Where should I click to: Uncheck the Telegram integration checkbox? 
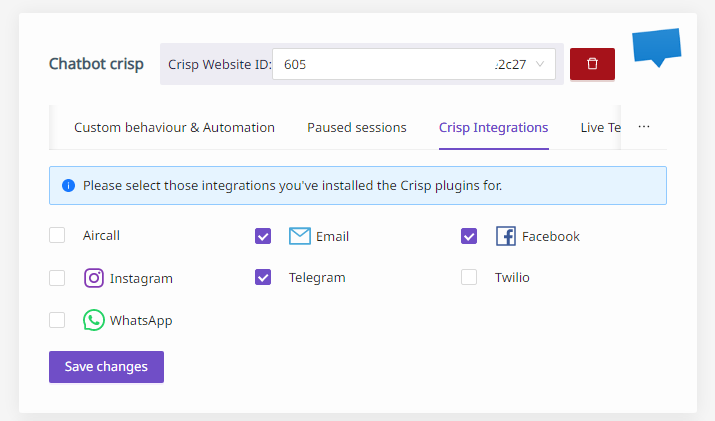(x=263, y=277)
